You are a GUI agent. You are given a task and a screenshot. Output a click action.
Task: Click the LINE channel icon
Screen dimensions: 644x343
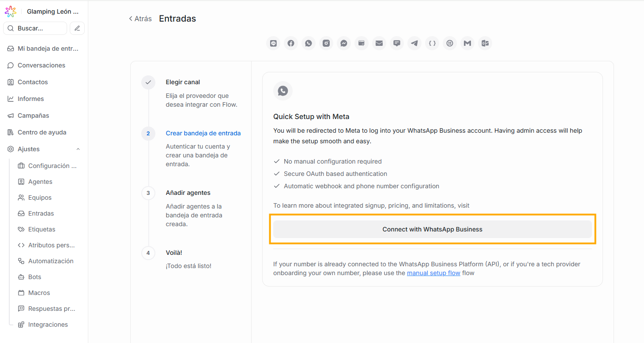coord(273,43)
